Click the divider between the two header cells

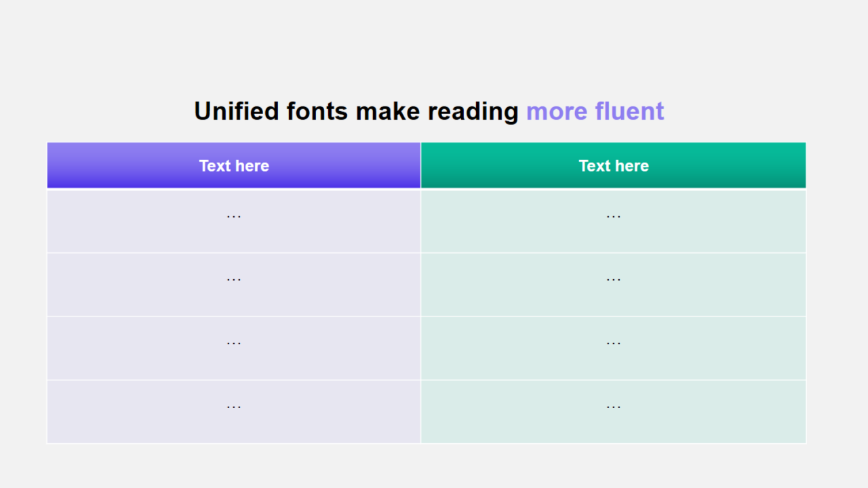(420, 165)
